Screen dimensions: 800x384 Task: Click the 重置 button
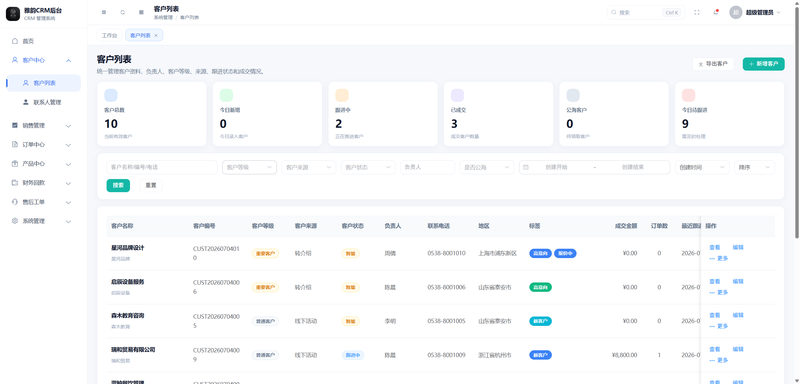click(151, 185)
